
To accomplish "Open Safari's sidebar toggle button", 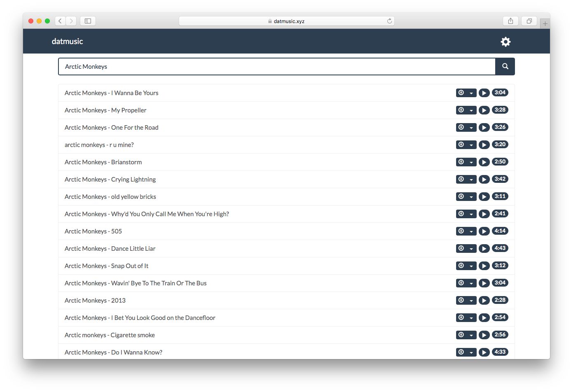I will tap(88, 21).
